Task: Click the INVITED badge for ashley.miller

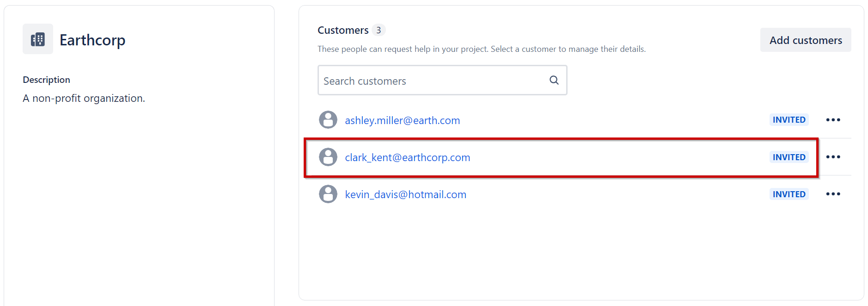Action: click(x=789, y=120)
